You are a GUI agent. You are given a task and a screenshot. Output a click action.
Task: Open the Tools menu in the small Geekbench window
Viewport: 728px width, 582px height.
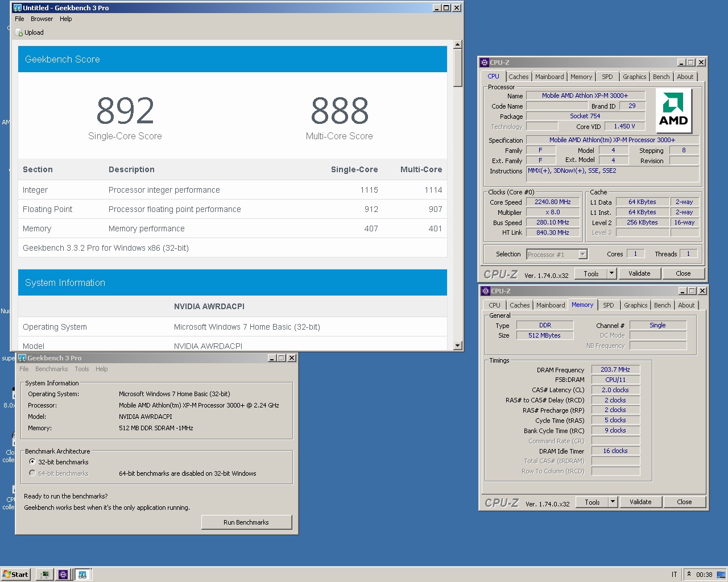[x=82, y=369]
